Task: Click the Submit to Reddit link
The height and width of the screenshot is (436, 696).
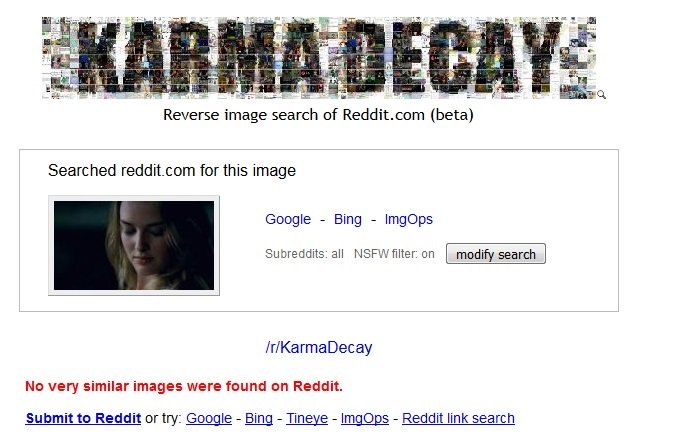Action: point(83,418)
